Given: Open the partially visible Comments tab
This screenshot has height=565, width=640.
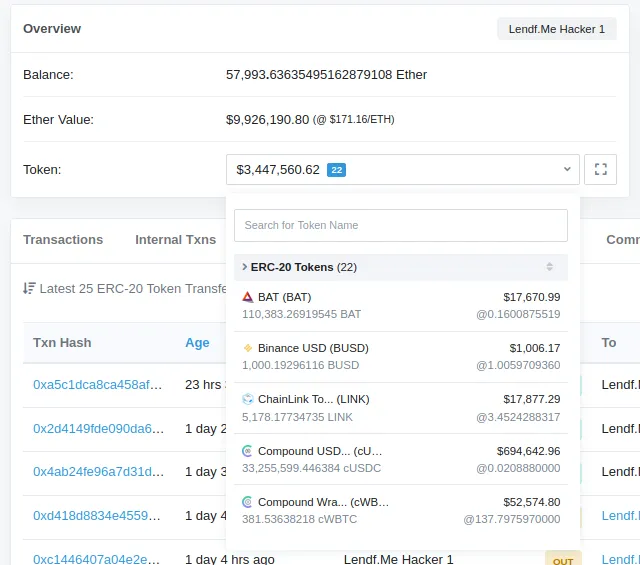Looking at the screenshot, I should pos(623,240).
